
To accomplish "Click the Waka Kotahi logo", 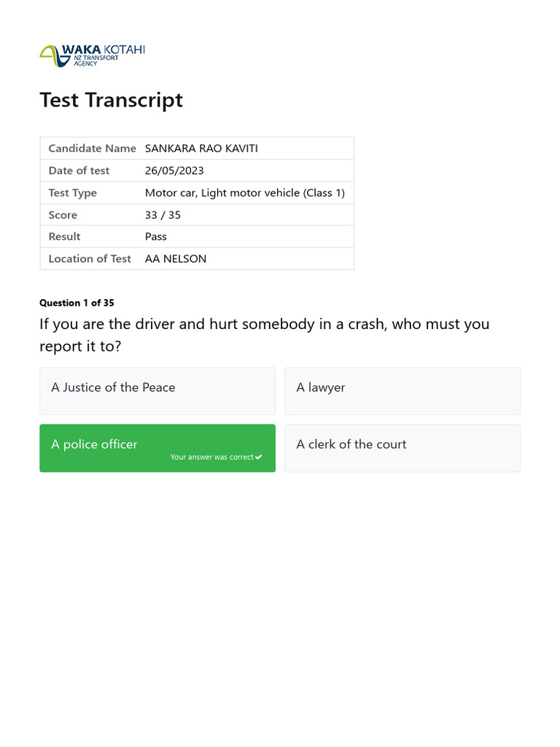I will point(91,55).
